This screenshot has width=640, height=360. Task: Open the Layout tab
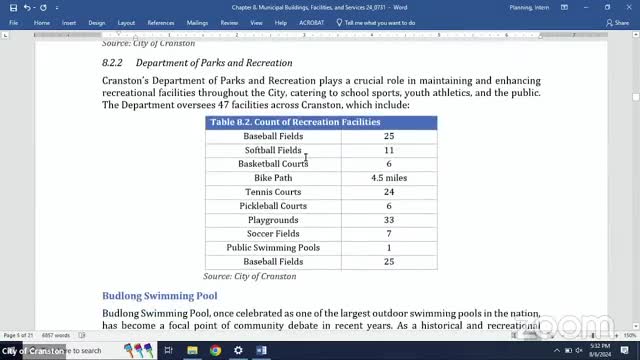126,23
